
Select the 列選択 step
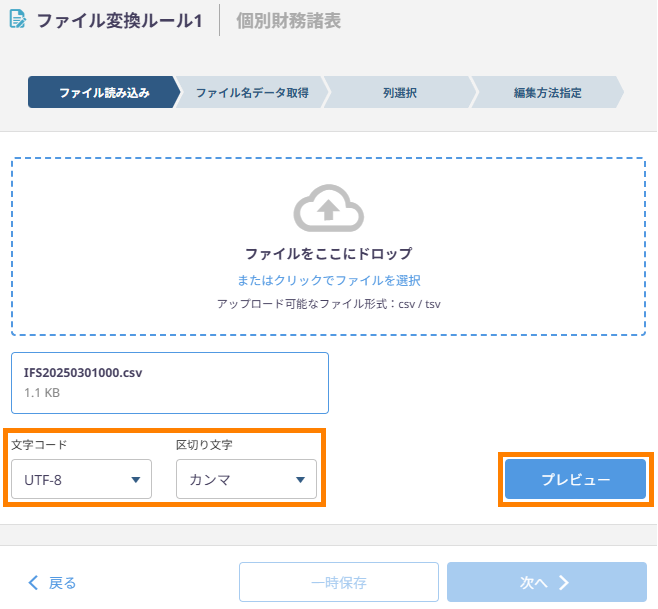(x=400, y=92)
